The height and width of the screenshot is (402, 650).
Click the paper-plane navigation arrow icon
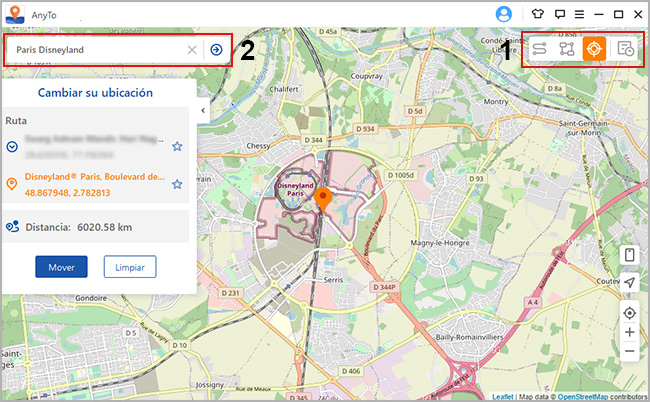[629, 283]
